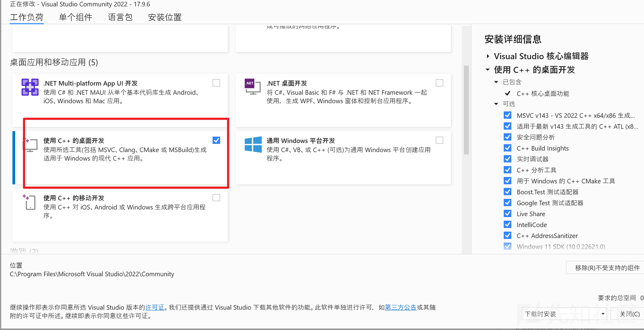The image size is (644, 330).
Task: Uncheck Boost.Test 测试适配器 component
Action: coord(507,192)
